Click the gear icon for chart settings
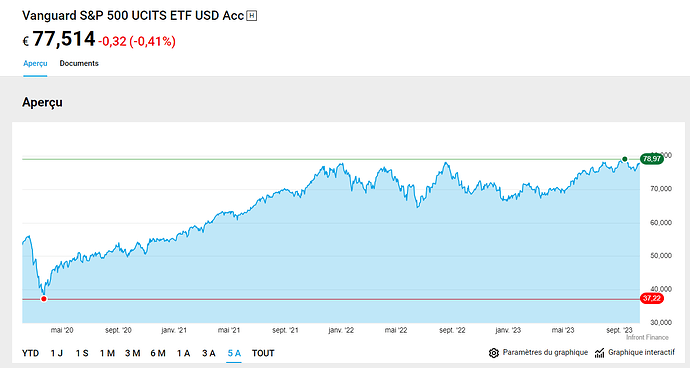The width and height of the screenshot is (690, 368). coord(494,353)
